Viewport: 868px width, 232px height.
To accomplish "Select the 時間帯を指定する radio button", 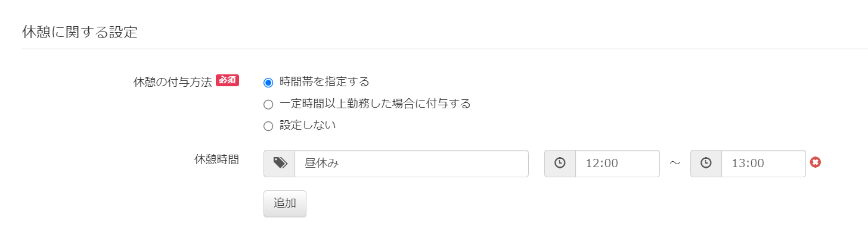I will [x=268, y=82].
